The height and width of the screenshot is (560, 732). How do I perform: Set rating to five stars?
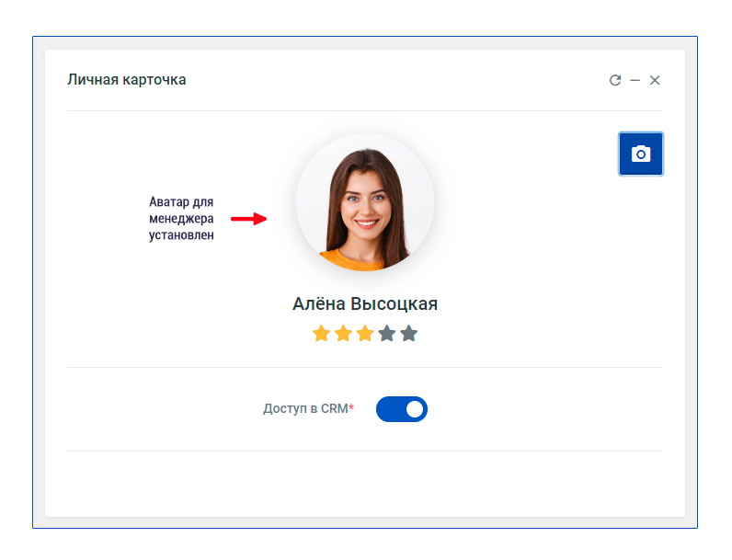pyautogui.click(x=409, y=334)
